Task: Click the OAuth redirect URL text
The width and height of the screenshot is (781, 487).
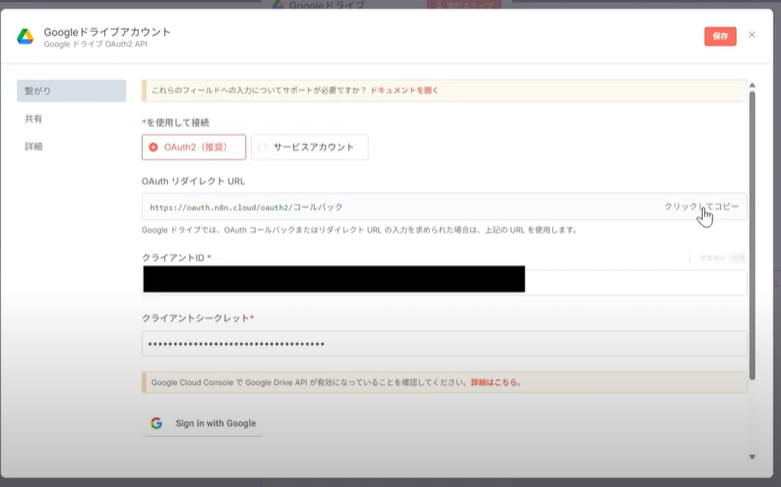Action: coord(246,207)
